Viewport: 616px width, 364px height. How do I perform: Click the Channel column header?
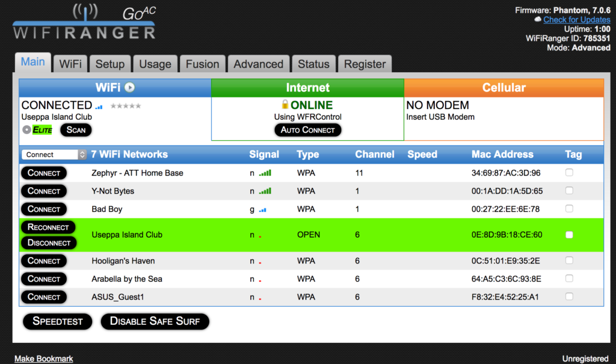pos(375,155)
